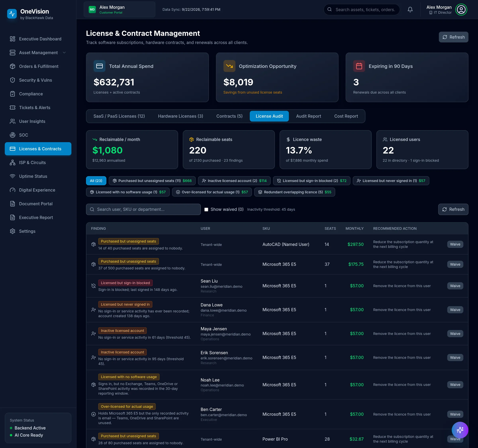Click the SEATS column header
The height and width of the screenshot is (448, 478).
330,229
